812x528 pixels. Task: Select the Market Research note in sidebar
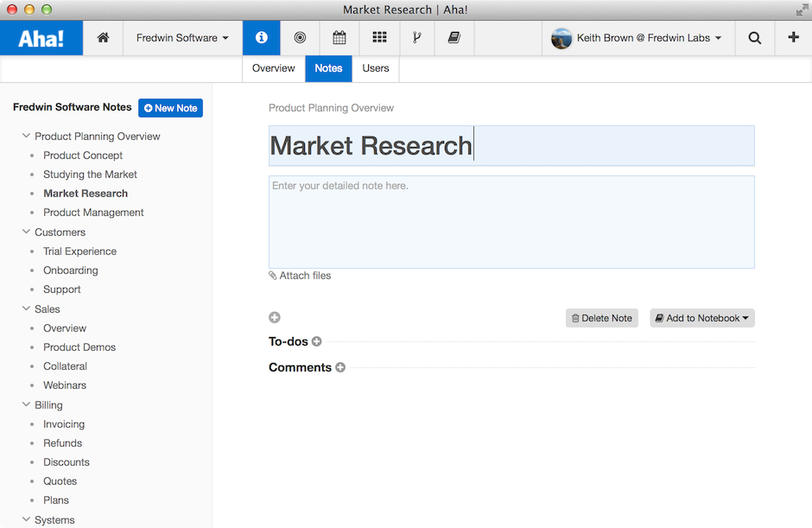(x=86, y=194)
